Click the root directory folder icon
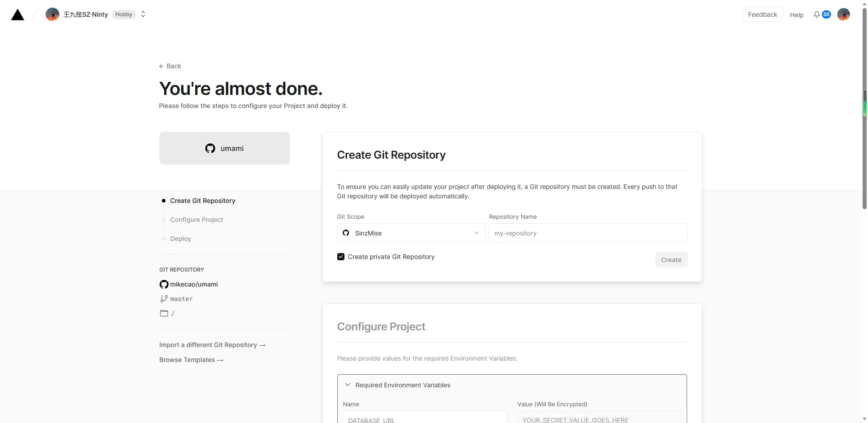Screen dimensions: 868x423 pos(164,313)
